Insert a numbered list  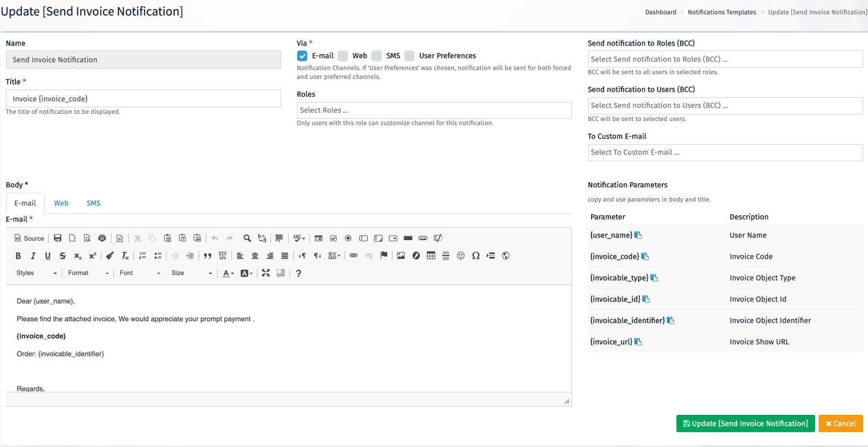point(142,256)
